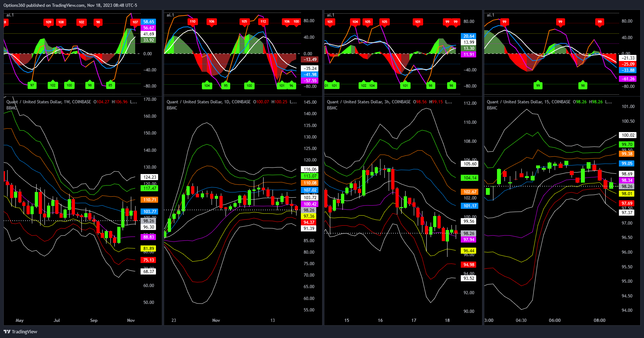
Task: Click the green 95 signal marker
Action: coord(226,85)
